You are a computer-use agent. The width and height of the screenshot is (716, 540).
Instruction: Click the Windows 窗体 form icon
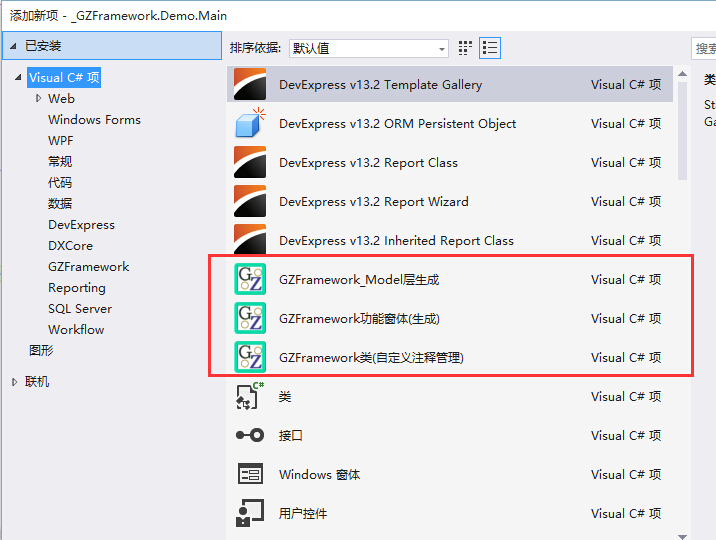tap(250, 473)
